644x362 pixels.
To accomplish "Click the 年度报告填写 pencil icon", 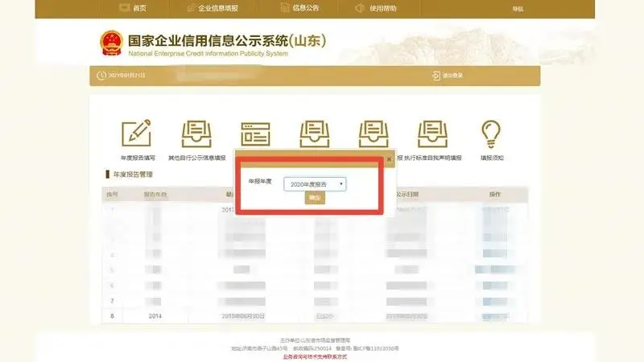I will tap(136, 134).
